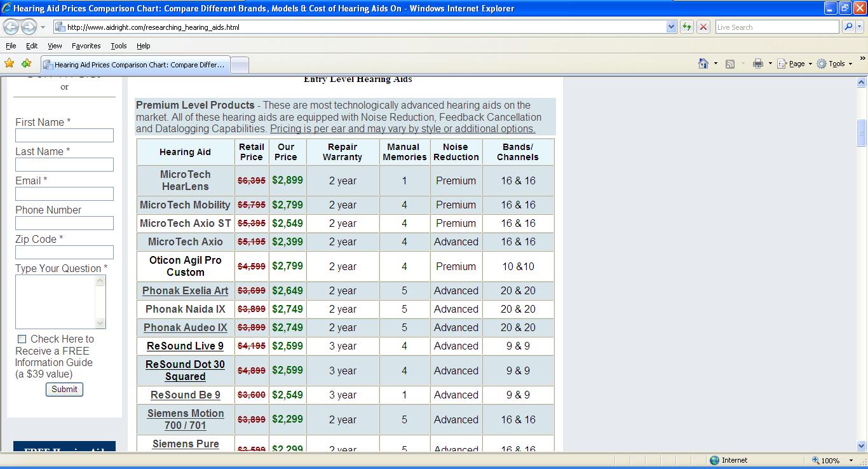Open Favorites Center star icon
This screenshot has width=868, height=469.
9,64
